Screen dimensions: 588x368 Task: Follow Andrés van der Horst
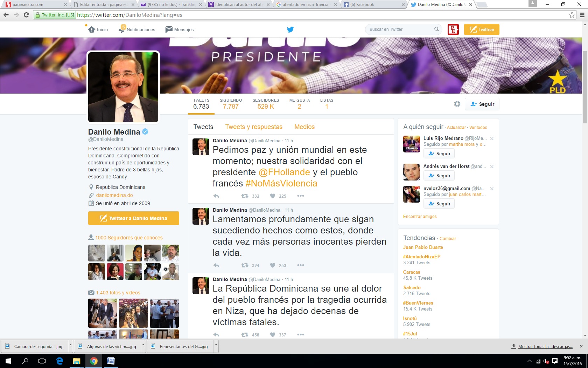tap(439, 176)
